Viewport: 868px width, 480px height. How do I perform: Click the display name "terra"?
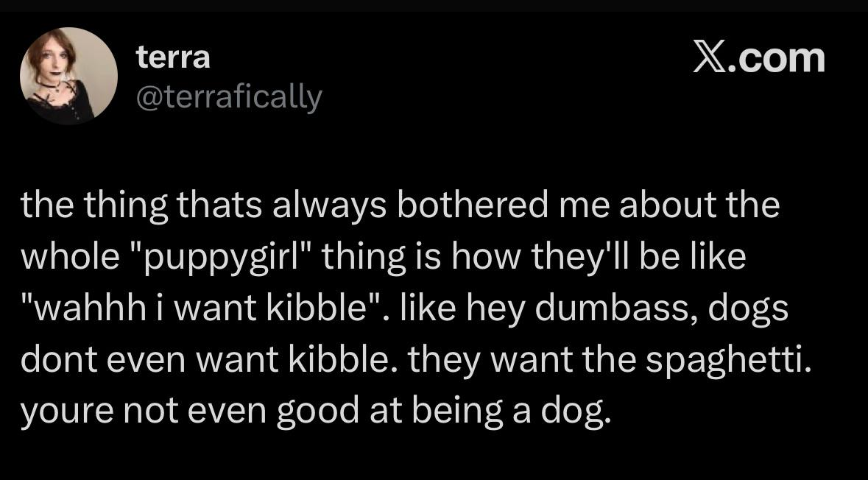173,58
